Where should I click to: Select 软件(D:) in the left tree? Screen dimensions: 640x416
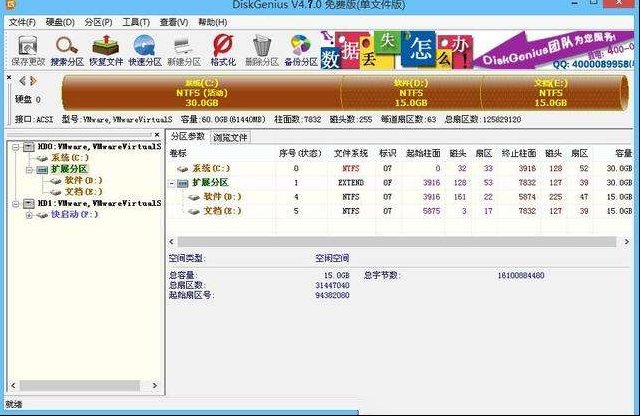tap(83, 180)
